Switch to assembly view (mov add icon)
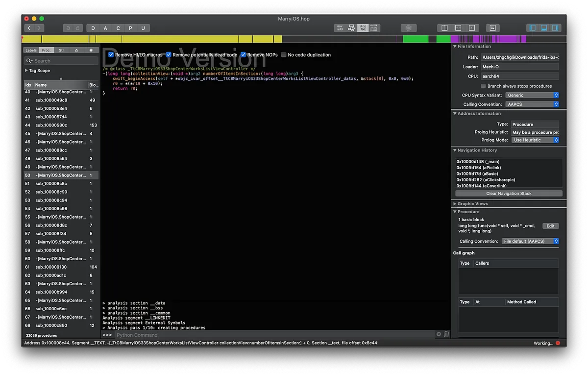 (339, 28)
